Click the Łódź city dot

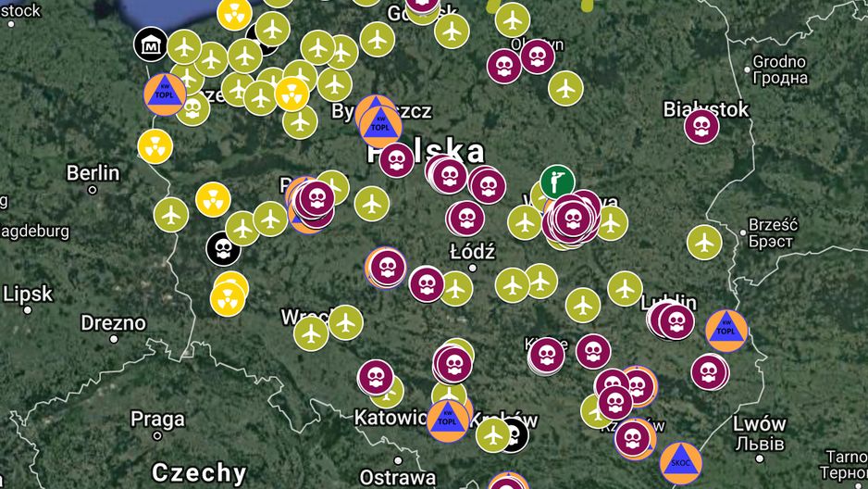(x=472, y=268)
